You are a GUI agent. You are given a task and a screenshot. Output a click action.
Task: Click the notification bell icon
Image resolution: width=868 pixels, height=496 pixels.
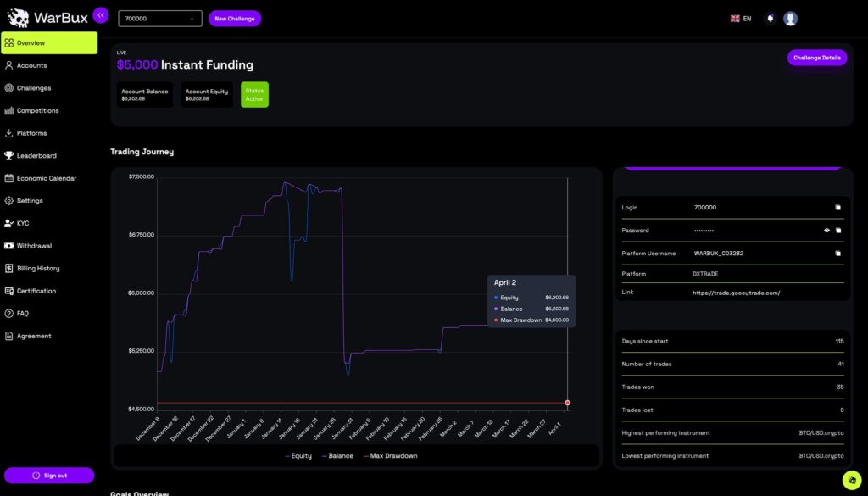click(770, 17)
